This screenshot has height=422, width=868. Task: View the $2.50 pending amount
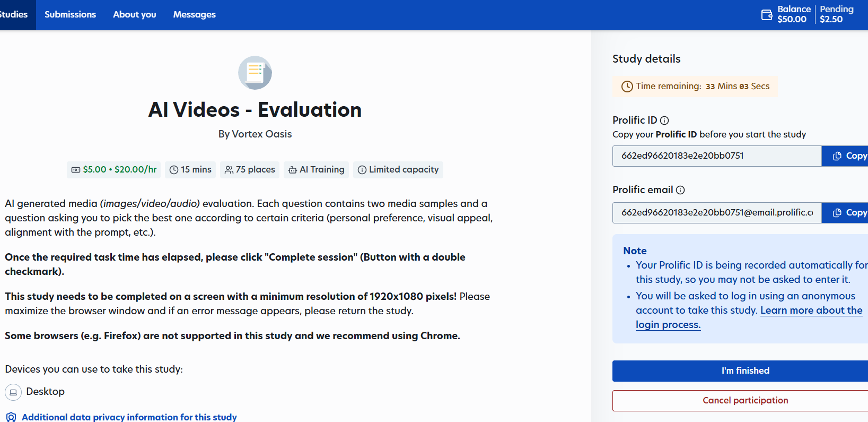pyautogui.click(x=831, y=19)
